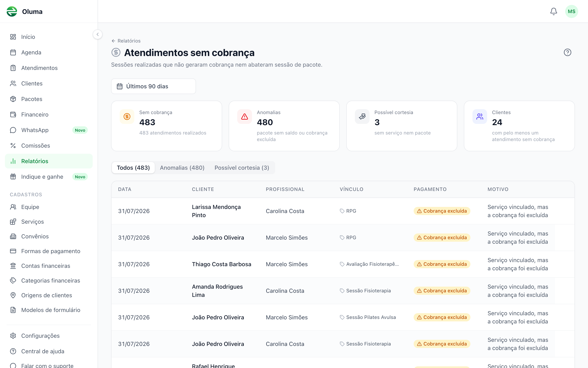Open the Últimos 90 dias date filter
This screenshot has width=588, height=368.
tap(153, 86)
